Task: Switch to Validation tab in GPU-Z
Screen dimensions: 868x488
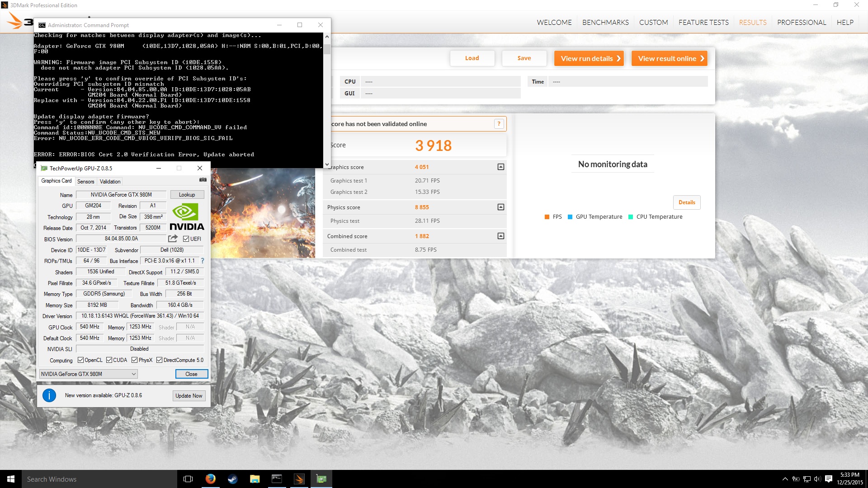Action: (x=110, y=182)
